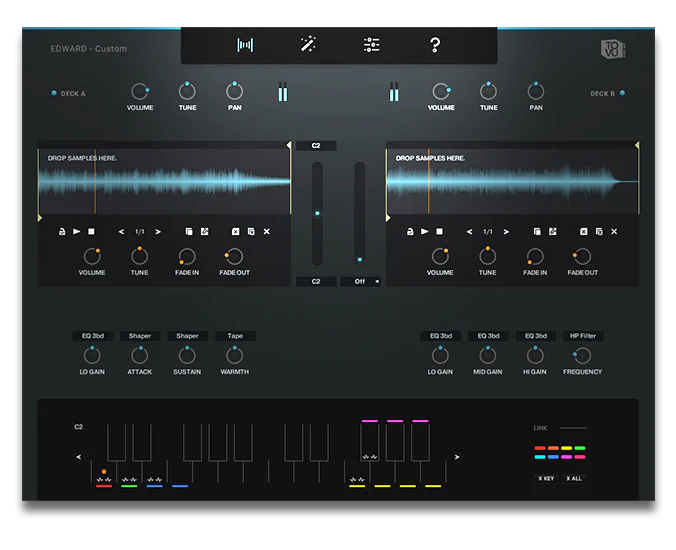Play the Deck B sample
Viewport: 676px width, 550px height.
[425, 231]
